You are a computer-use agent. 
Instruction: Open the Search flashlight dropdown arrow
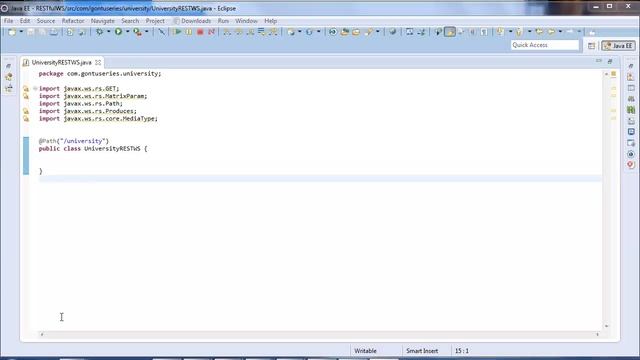378,32
